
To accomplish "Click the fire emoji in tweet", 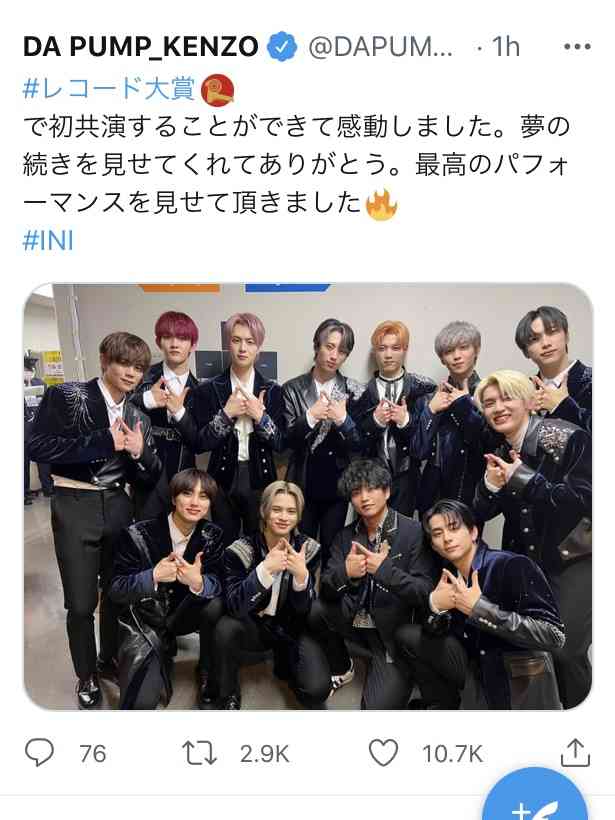I will 382,204.
